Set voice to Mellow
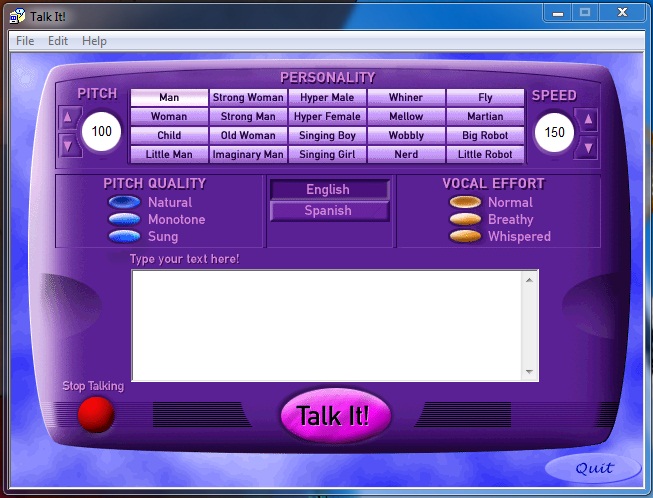Image resolution: width=653 pixels, height=498 pixels. coord(406,116)
